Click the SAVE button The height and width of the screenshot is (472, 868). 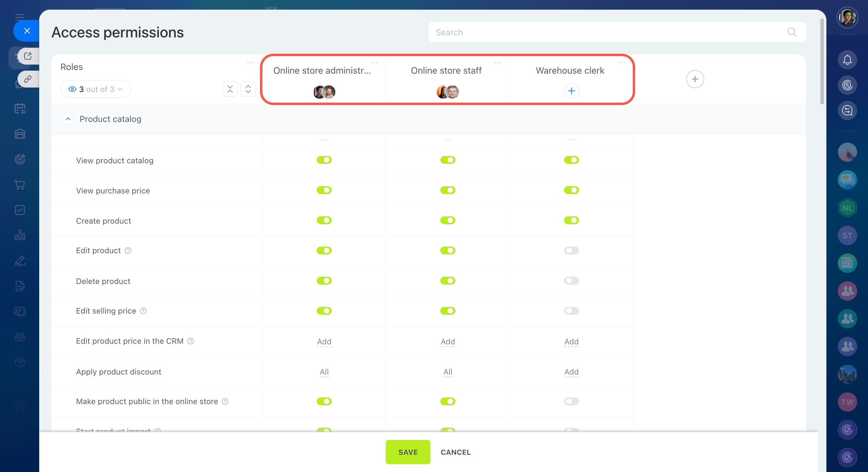[x=407, y=452]
